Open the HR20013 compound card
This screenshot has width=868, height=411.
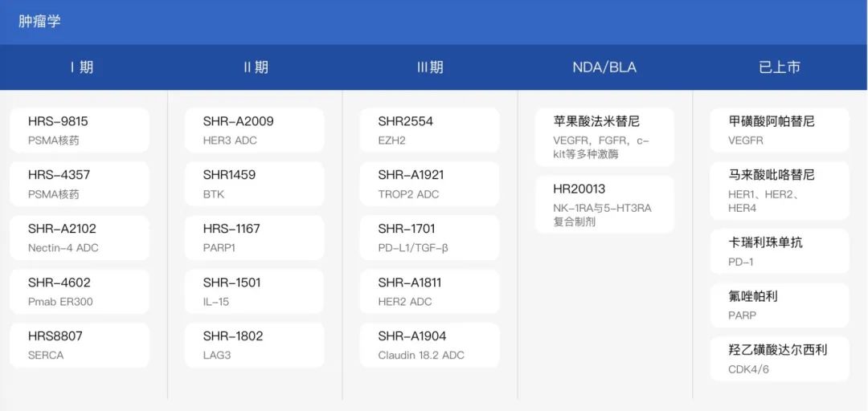[x=604, y=204]
